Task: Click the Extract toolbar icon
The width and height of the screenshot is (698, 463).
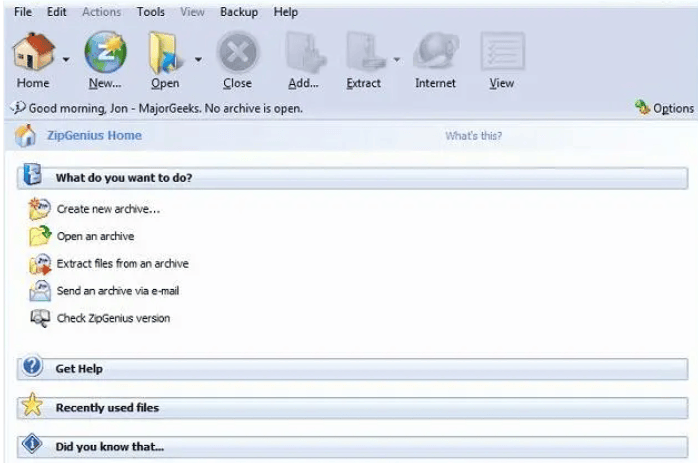Action: pos(365,52)
